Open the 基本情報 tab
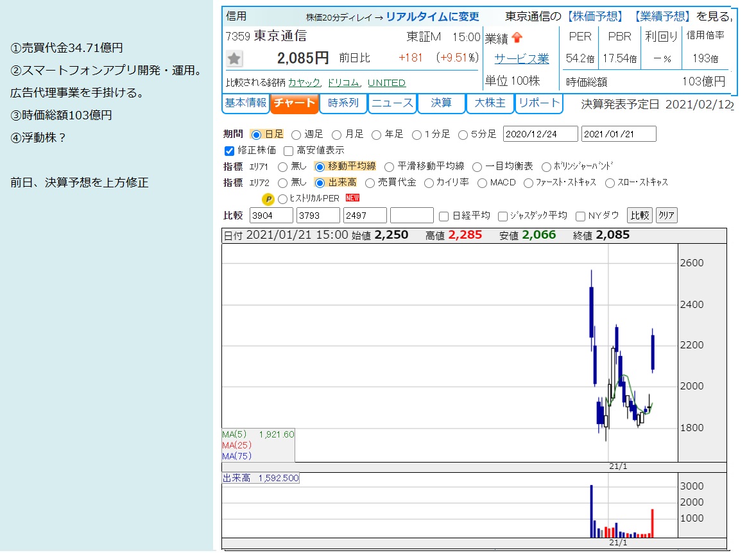This screenshot has height=553, width=756. click(x=245, y=103)
